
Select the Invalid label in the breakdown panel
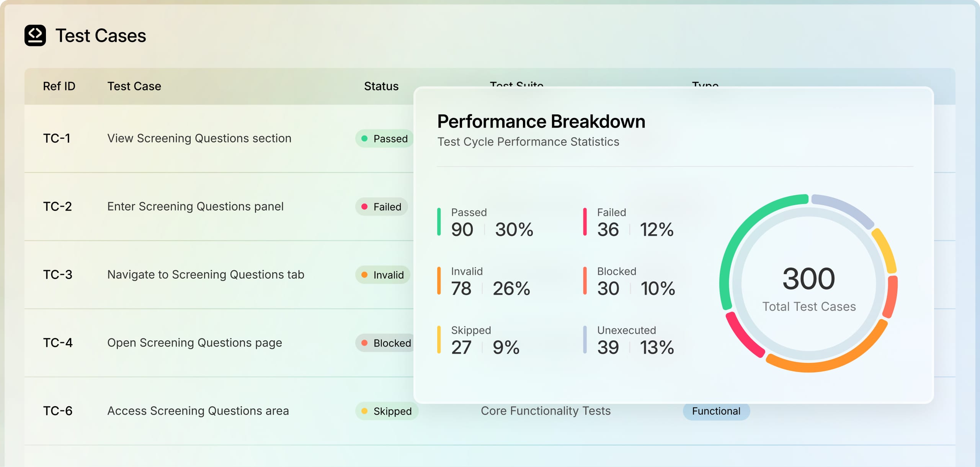(x=467, y=271)
